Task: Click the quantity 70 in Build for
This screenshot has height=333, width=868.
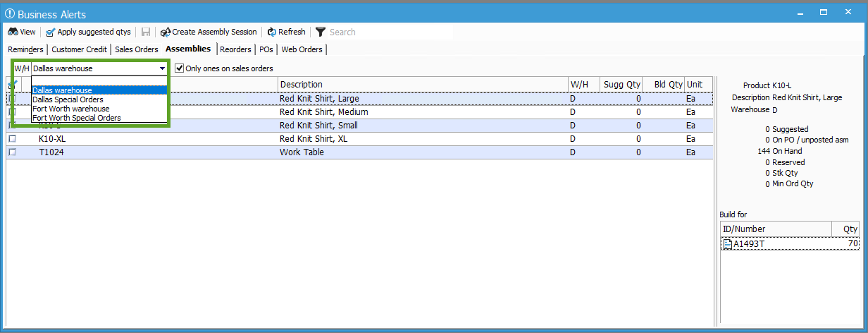Action: 852,244
